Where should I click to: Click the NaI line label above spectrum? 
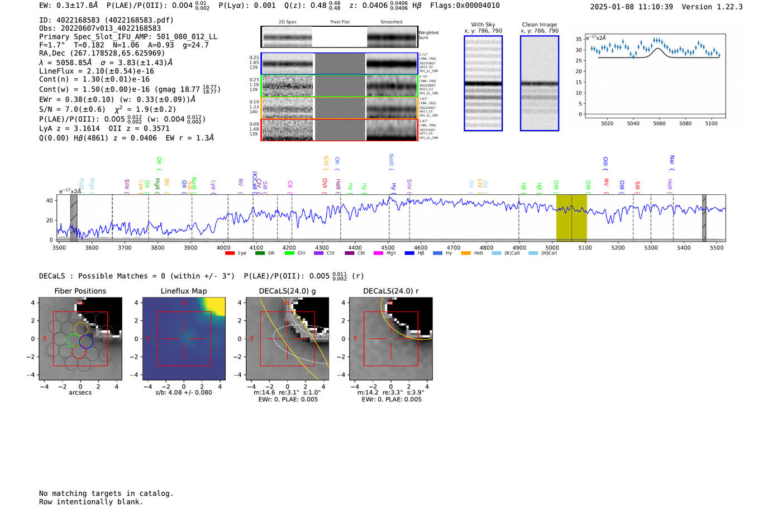click(x=672, y=162)
